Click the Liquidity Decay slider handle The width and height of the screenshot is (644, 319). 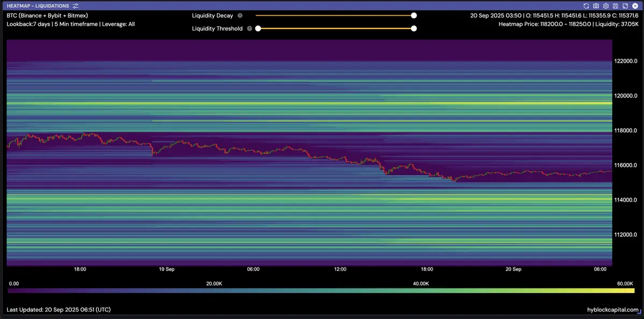click(x=414, y=16)
